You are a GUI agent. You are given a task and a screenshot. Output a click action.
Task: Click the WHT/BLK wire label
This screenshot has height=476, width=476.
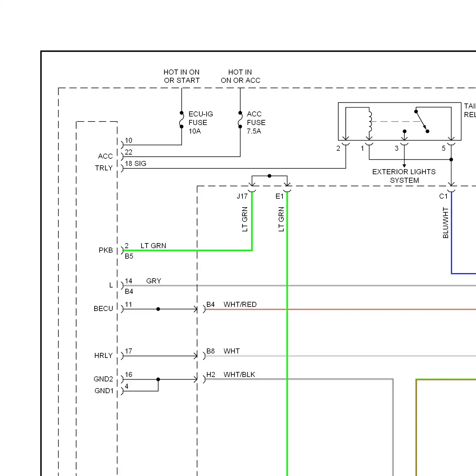point(239,374)
